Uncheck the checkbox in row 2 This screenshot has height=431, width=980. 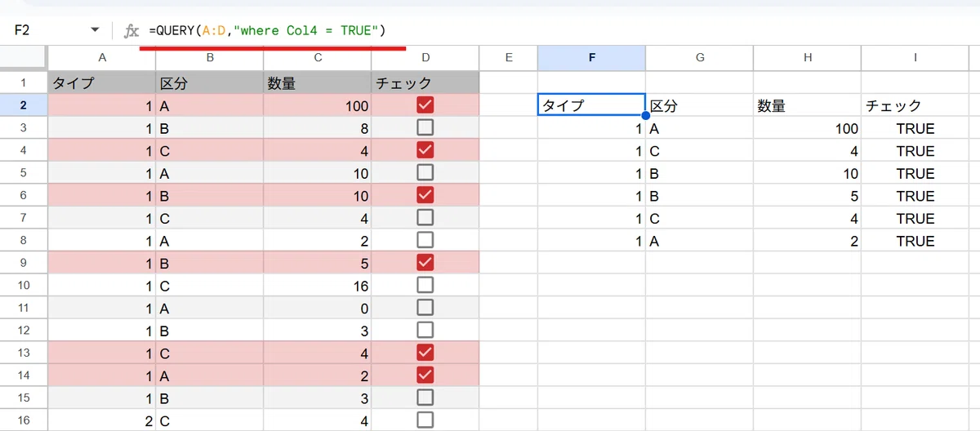tap(425, 104)
